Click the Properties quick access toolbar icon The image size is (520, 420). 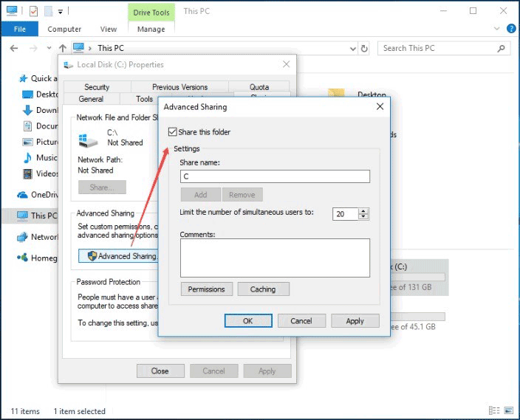click(33, 11)
